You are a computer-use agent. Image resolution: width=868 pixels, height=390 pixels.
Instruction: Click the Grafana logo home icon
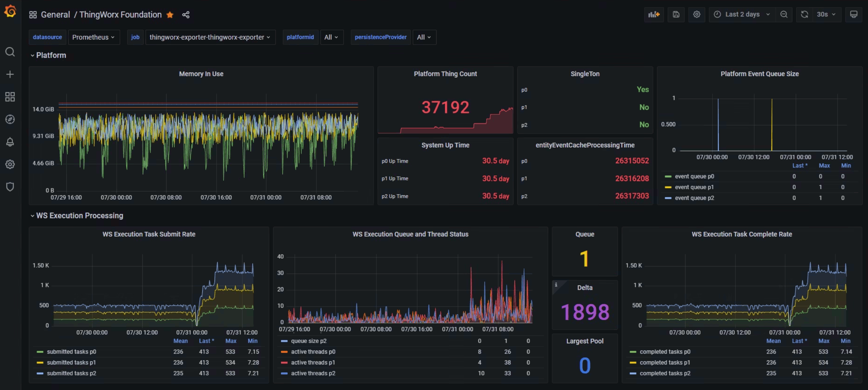click(x=10, y=11)
